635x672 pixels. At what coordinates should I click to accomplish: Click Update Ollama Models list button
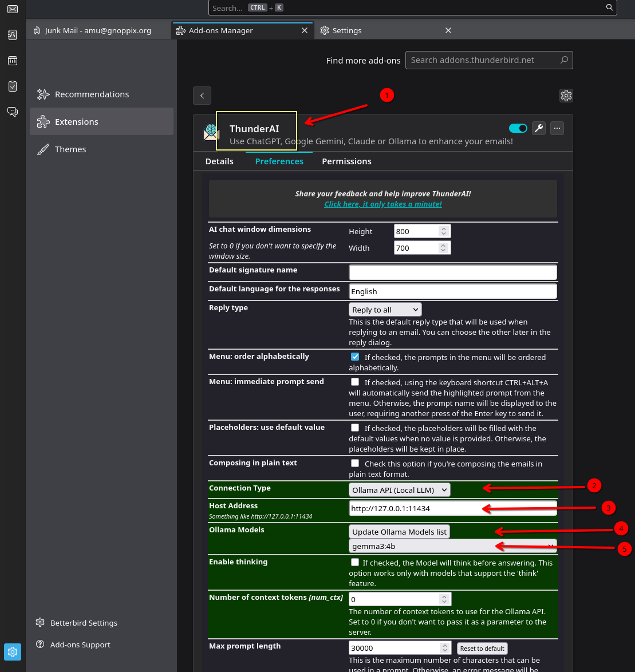[x=399, y=532]
